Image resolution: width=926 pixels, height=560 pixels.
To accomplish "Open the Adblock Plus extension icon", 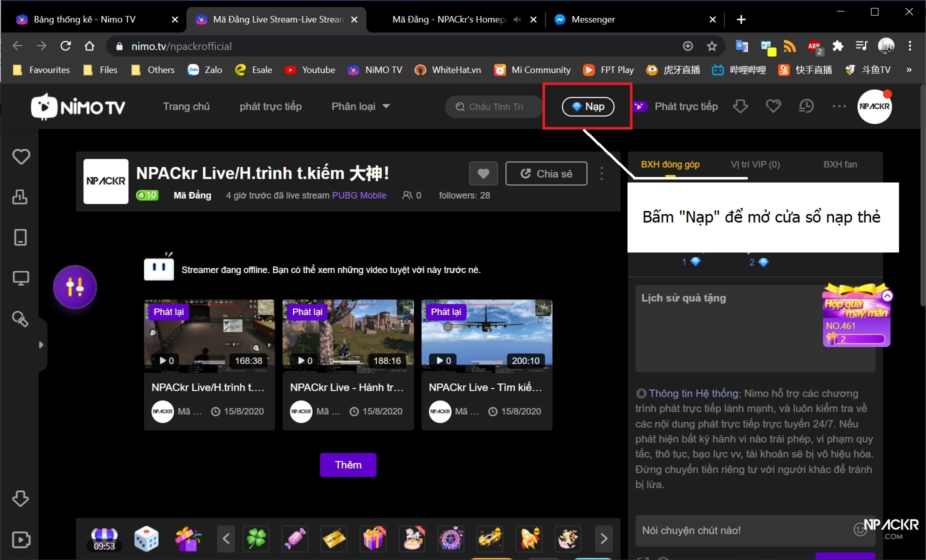I will (x=814, y=46).
